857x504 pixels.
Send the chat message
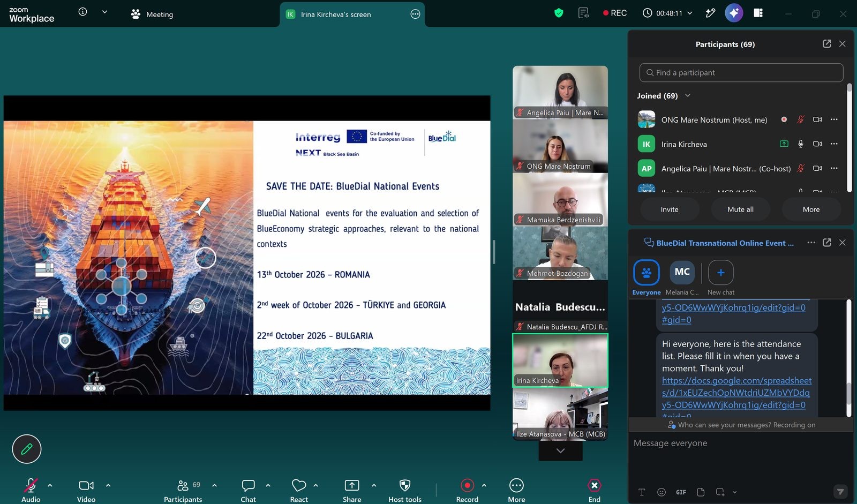pos(840,492)
